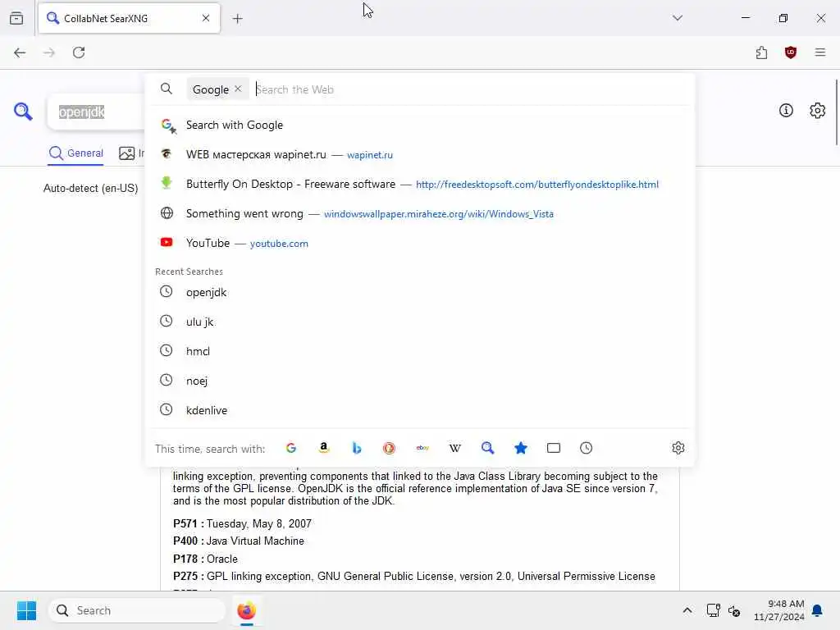Open Firefox from the taskbar
The height and width of the screenshot is (630, 840).
246,610
